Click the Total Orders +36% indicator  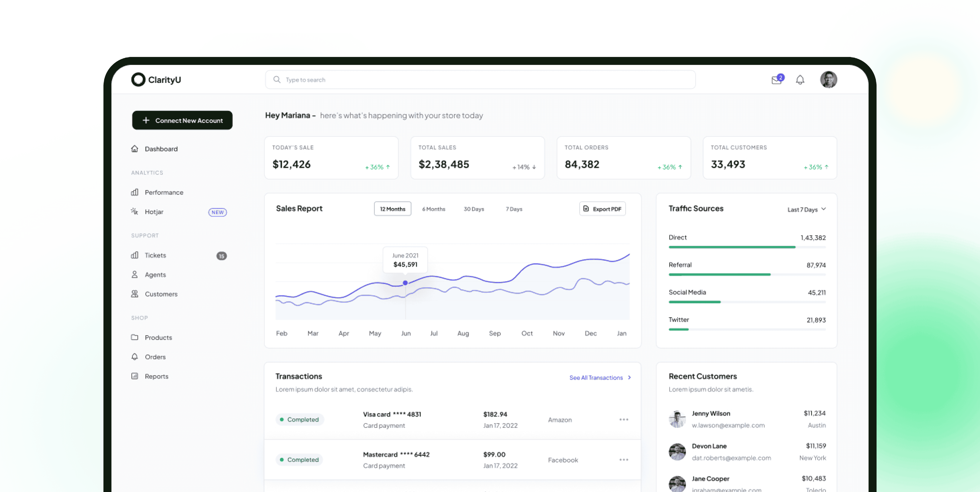click(x=670, y=167)
